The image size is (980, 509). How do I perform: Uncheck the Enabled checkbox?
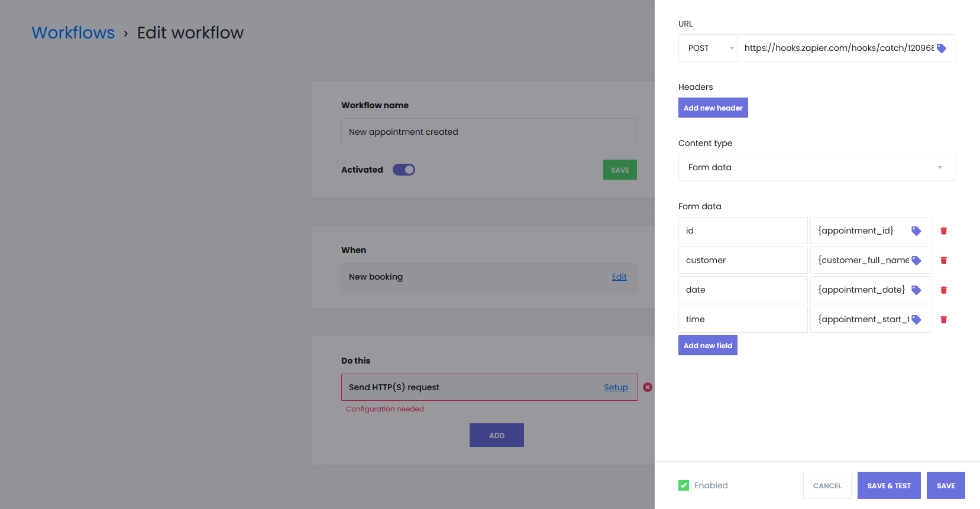tap(684, 485)
